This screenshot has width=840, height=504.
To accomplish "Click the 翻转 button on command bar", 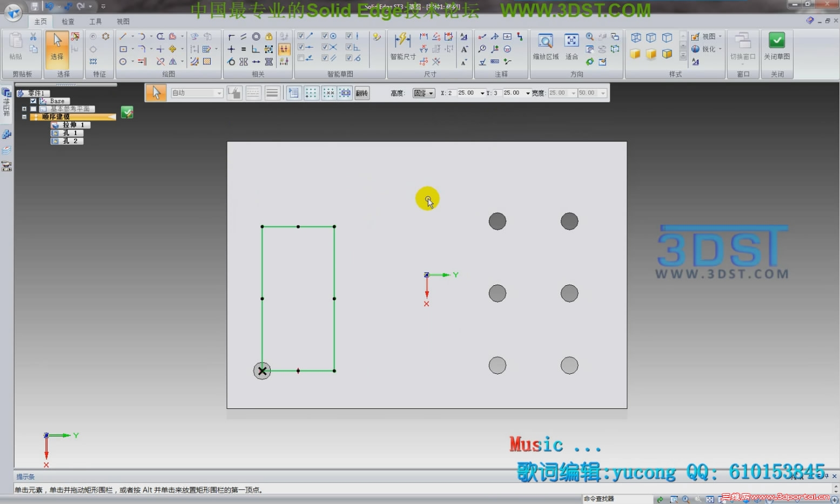I will tap(362, 93).
